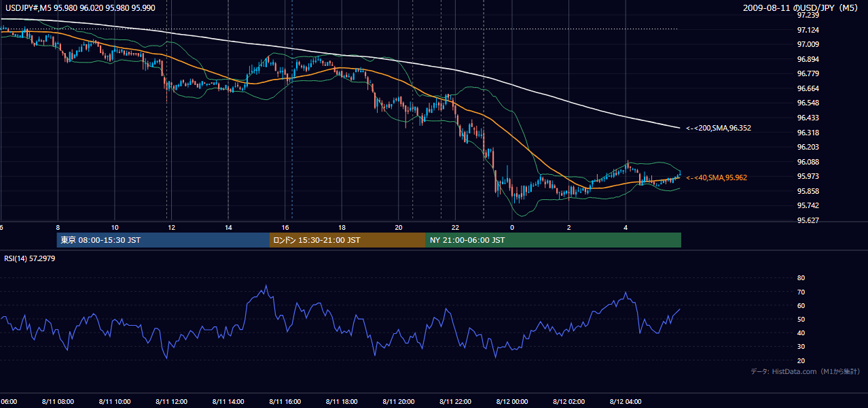The image size is (868, 408).
Task: Click hour marker 16 under price chart
Action: [285, 227]
